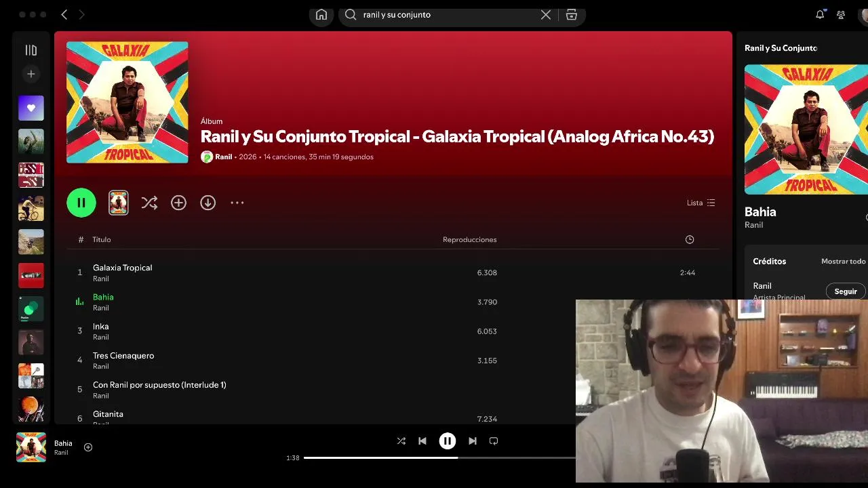The width and height of the screenshot is (868, 488).
Task: Click Mostrar todo in Créditos
Action: tap(844, 261)
